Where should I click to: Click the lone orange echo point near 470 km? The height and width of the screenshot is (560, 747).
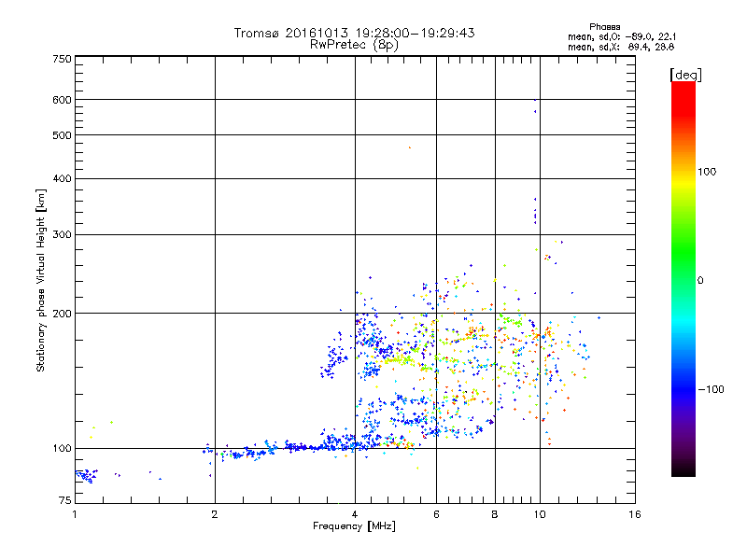tap(410, 147)
